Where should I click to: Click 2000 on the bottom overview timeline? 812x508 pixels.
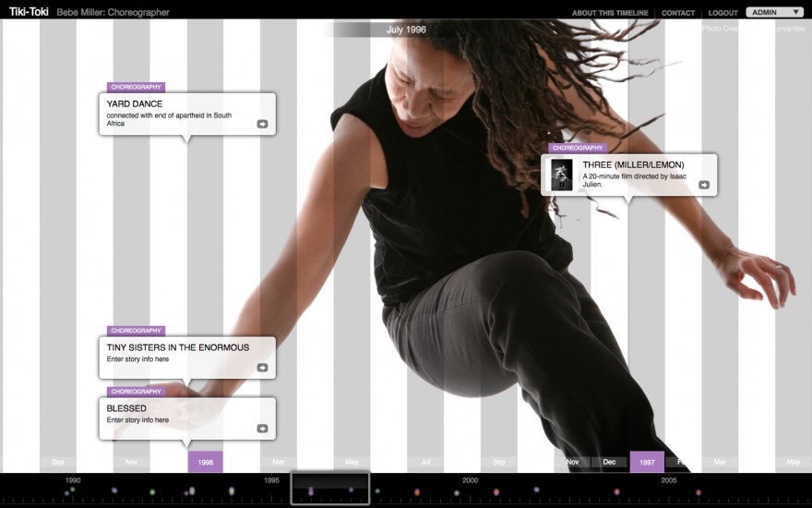tap(470, 480)
